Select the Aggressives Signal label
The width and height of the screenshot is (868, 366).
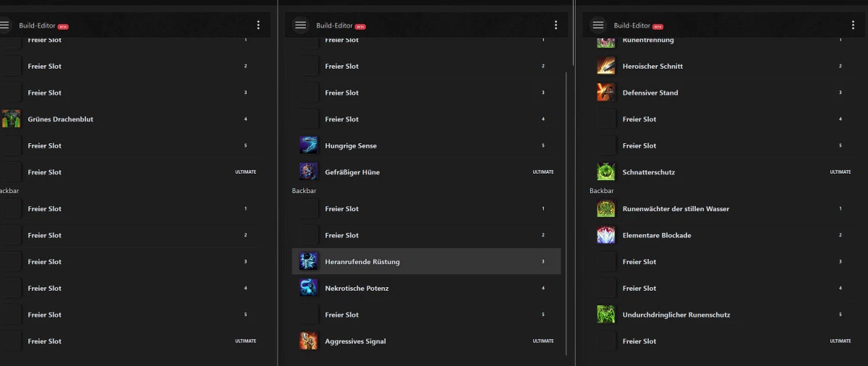coord(356,341)
